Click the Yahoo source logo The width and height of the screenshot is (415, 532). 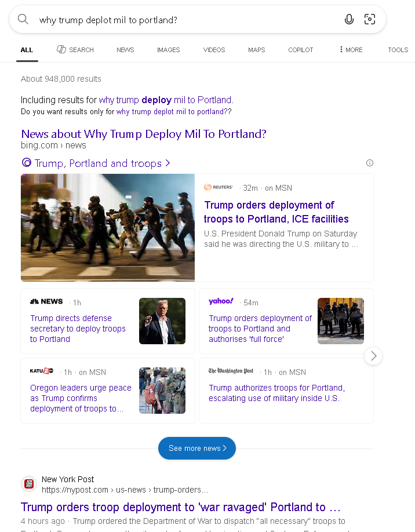tap(221, 301)
